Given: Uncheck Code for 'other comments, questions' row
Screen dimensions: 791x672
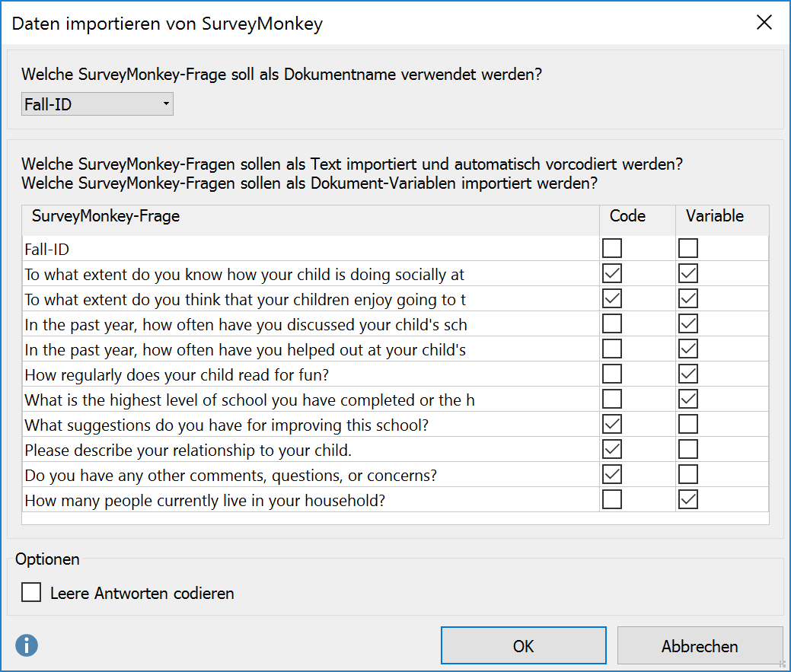Looking at the screenshot, I should point(612,474).
